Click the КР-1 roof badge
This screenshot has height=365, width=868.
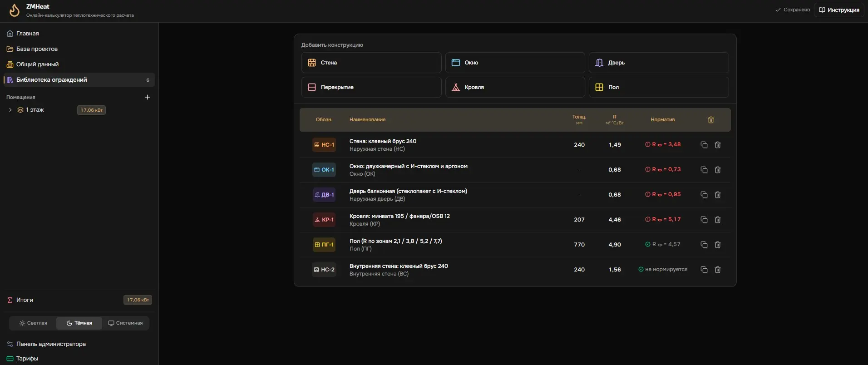pos(324,220)
